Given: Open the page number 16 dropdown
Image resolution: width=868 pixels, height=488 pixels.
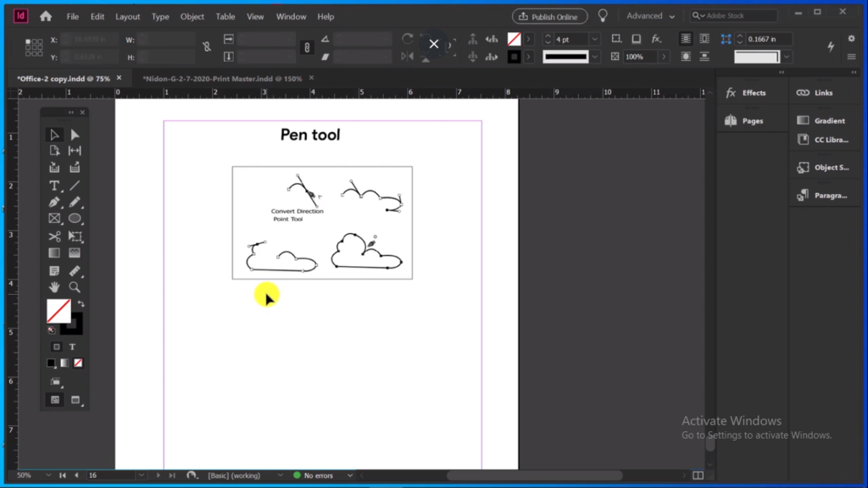Looking at the screenshot, I should [x=142, y=475].
